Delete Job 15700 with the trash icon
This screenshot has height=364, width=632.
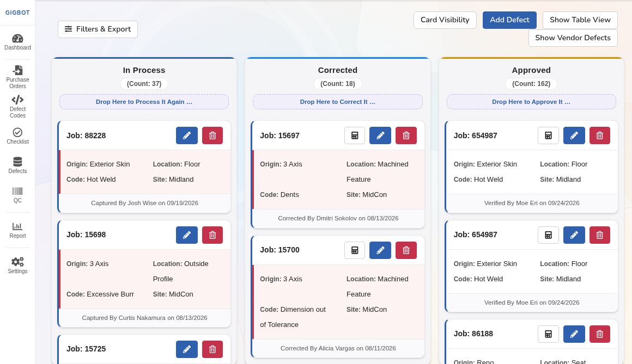point(406,250)
